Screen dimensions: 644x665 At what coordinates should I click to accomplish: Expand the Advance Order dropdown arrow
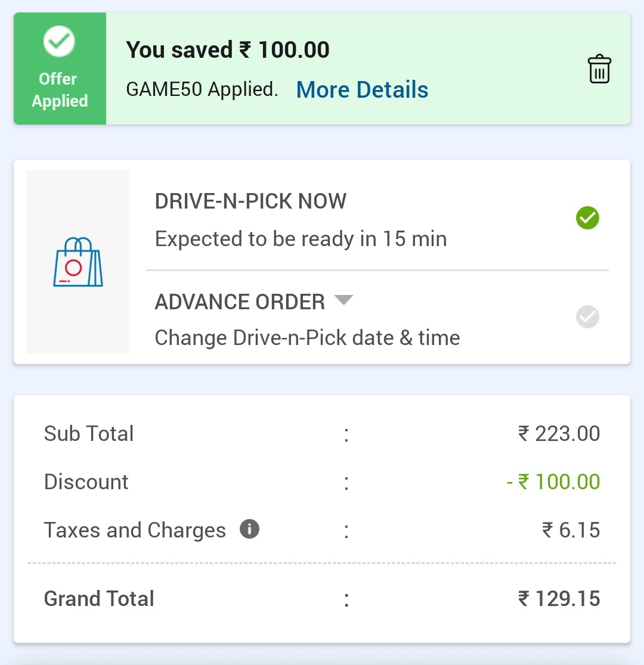point(343,300)
